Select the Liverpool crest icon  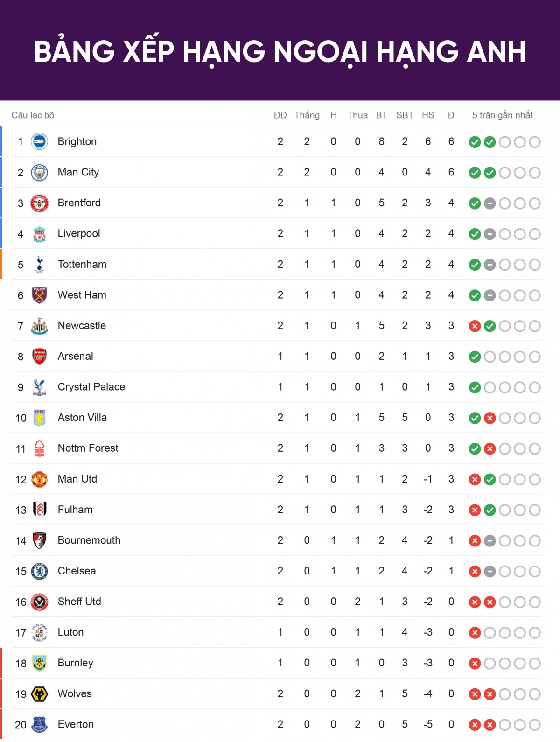[39, 234]
